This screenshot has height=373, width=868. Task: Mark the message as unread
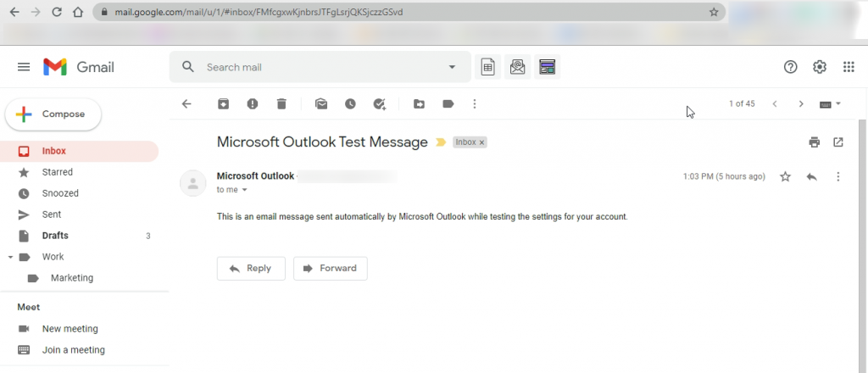(x=321, y=103)
